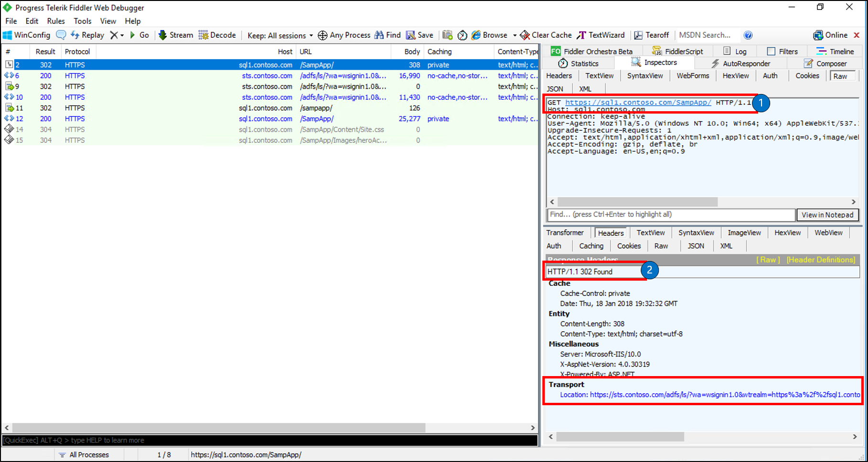Click All Processes in status bar
This screenshot has height=462, width=868.
(x=84, y=455)
